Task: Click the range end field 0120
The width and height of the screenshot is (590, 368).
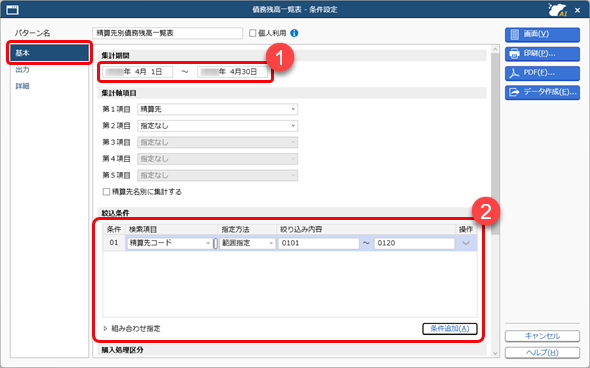Action: click(414, 243)
